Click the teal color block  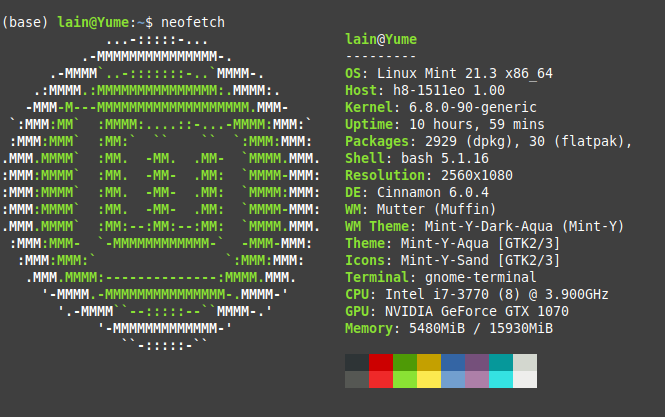(x=501, y=363)
